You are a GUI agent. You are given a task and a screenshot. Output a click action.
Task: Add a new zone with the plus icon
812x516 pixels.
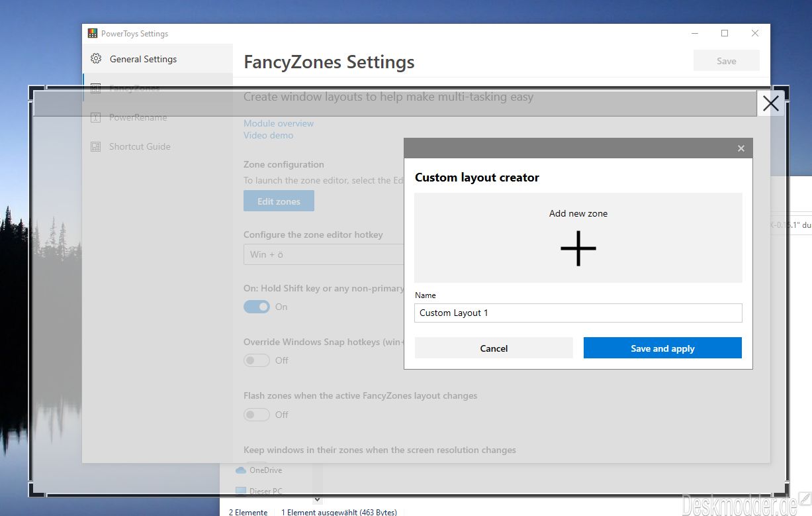tap(578, 248)
